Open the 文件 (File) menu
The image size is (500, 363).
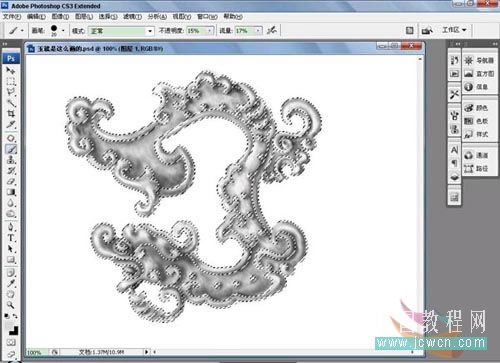click(x=12, y=16)
